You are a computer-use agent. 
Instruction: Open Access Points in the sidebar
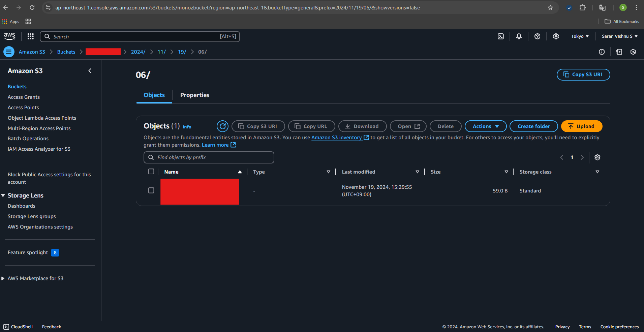(x=23, y=108)
